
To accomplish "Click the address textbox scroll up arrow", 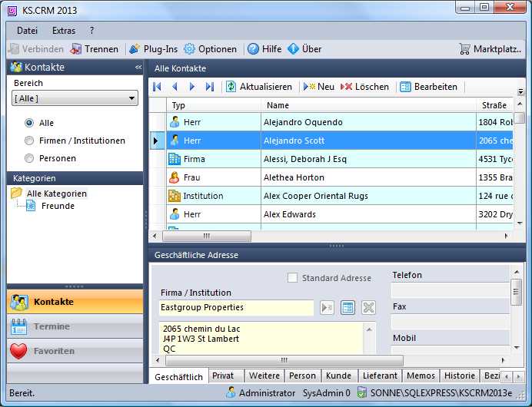I will pos(369,329).
